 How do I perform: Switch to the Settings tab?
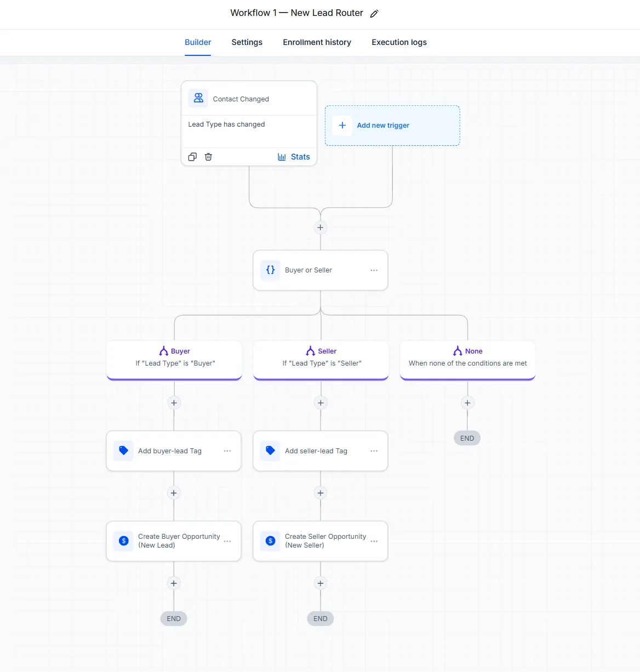(x=247, y=42)
